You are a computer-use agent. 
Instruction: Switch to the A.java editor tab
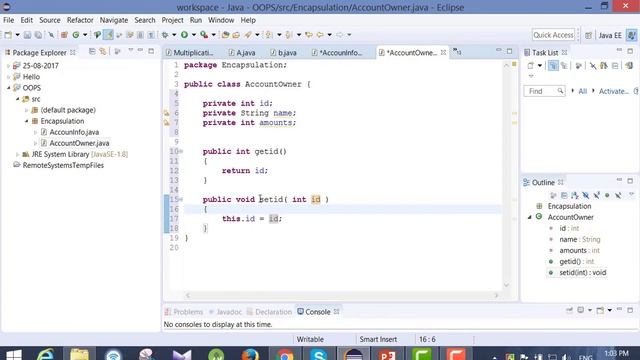pyautogui.click(x=242, y=53)
